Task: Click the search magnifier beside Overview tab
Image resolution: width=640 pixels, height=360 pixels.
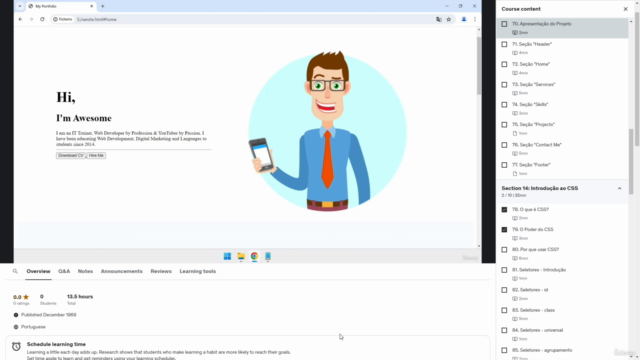Action: point(15,271)
